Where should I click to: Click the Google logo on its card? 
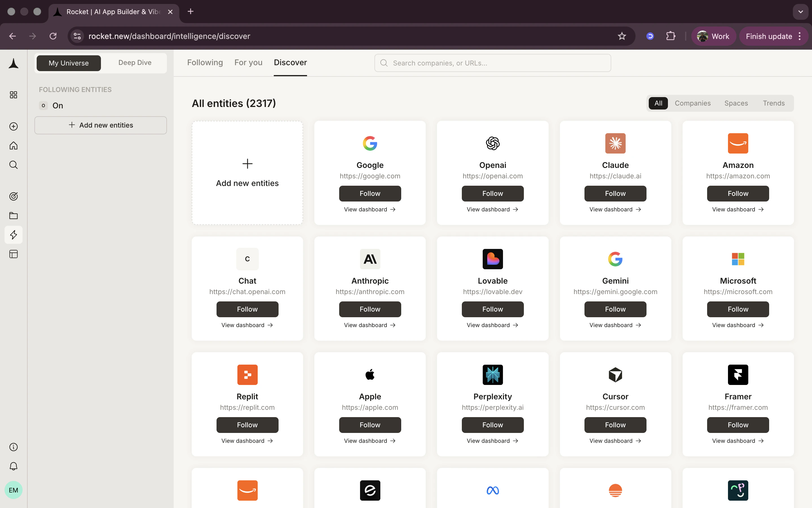click(x=370, y=143)
